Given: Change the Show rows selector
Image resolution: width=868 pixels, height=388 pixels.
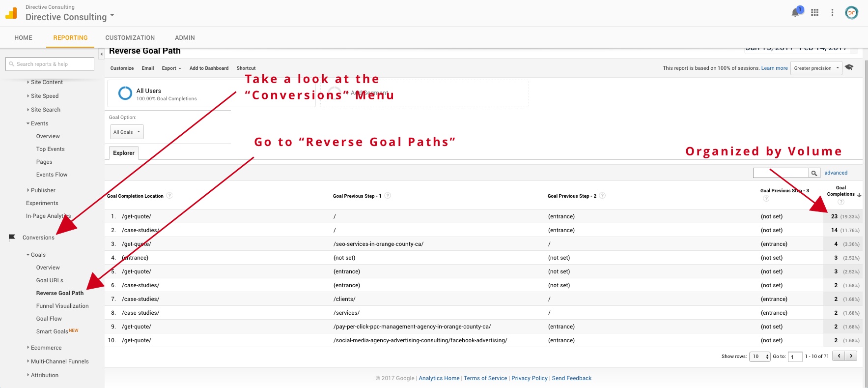Looking at the screenshot, I should 759,357.
